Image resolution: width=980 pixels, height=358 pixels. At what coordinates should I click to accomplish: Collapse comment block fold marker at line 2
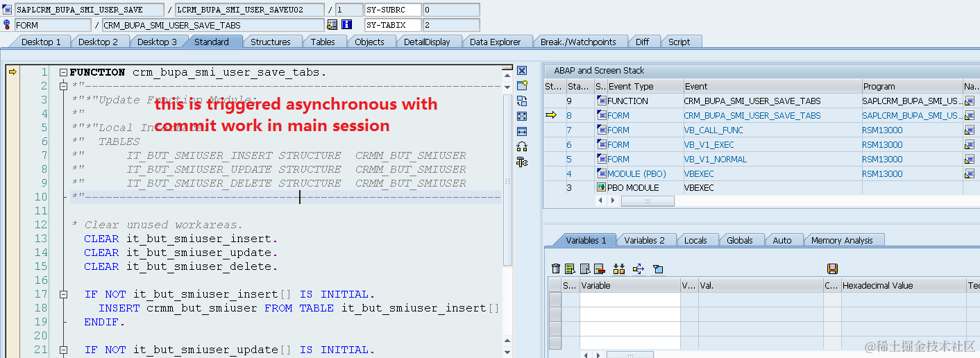[x=63, y=86]
